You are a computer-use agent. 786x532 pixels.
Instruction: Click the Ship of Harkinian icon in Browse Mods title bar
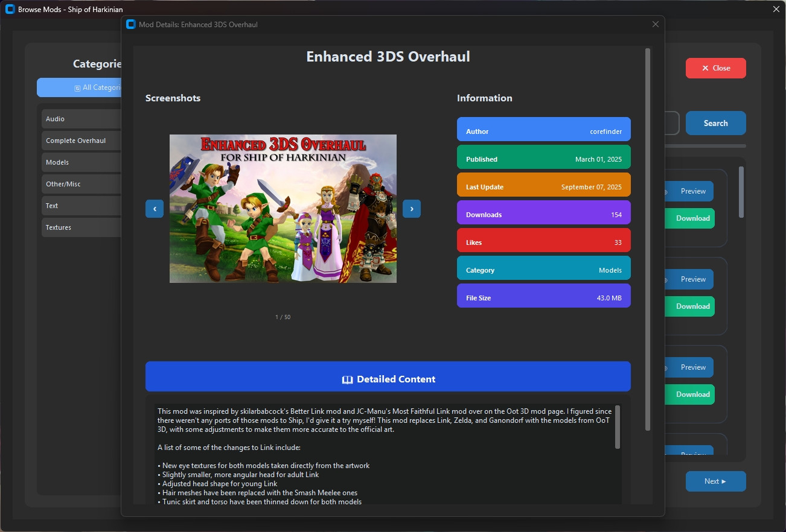click(8, 9)
